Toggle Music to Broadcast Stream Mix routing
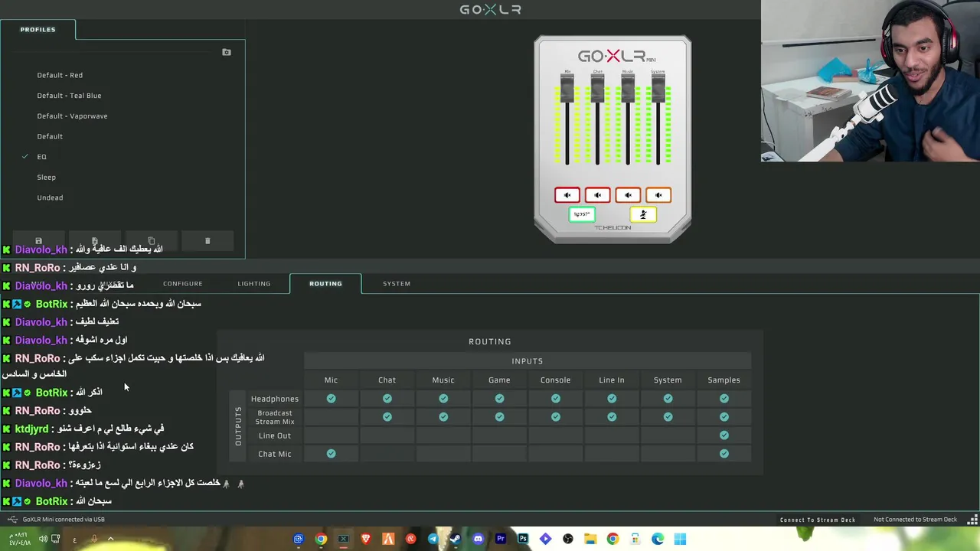The height and width of the screenshot is (551, 980). (443, 417)
